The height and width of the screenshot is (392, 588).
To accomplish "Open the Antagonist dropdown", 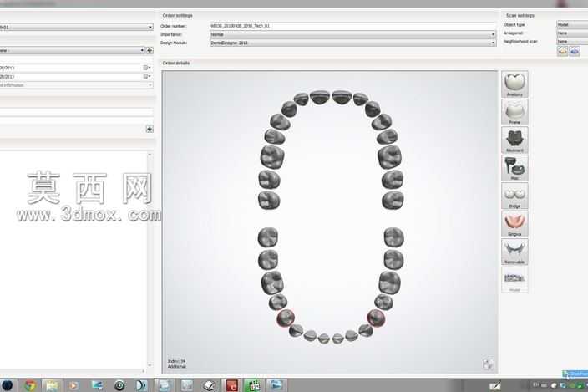I will point(572,33).
